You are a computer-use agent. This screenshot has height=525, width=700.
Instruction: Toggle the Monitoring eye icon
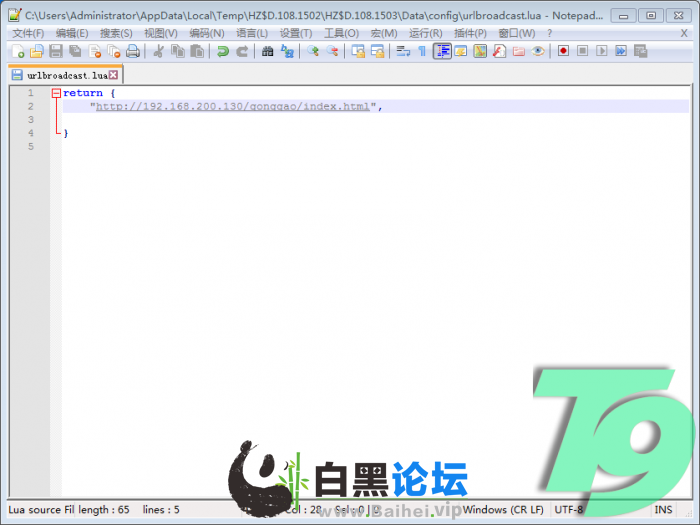538,51
